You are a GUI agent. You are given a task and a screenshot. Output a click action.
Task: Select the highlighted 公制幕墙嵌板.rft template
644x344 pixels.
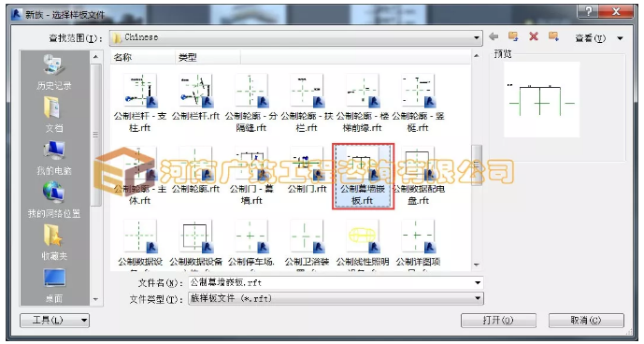pos(363,177)
